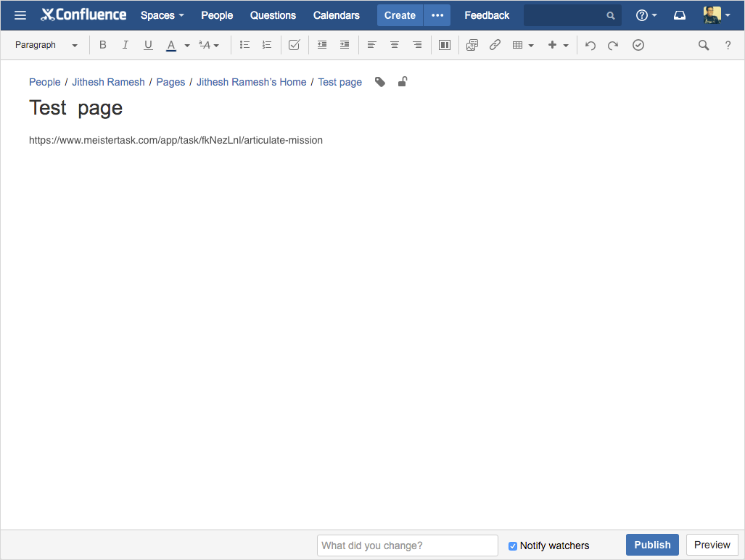The image size is (745, 560).
Task: Open the help menu dropdown
Action: point(646,15)
